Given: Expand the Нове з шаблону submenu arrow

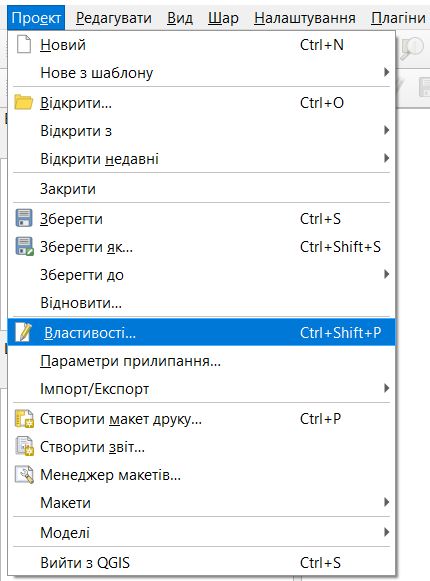Looking at the screenshot, I should coord(387,72).
